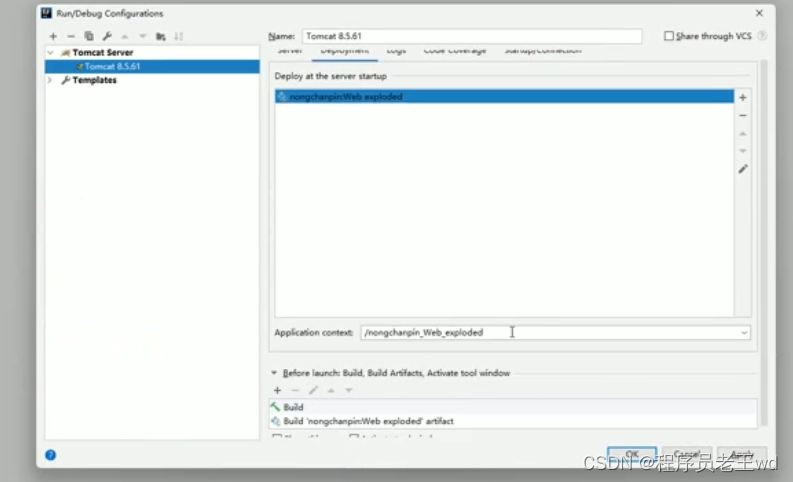Open Application context dropdown arrow
The height and width of the screenshot is (482, 793).
point(744,332)
